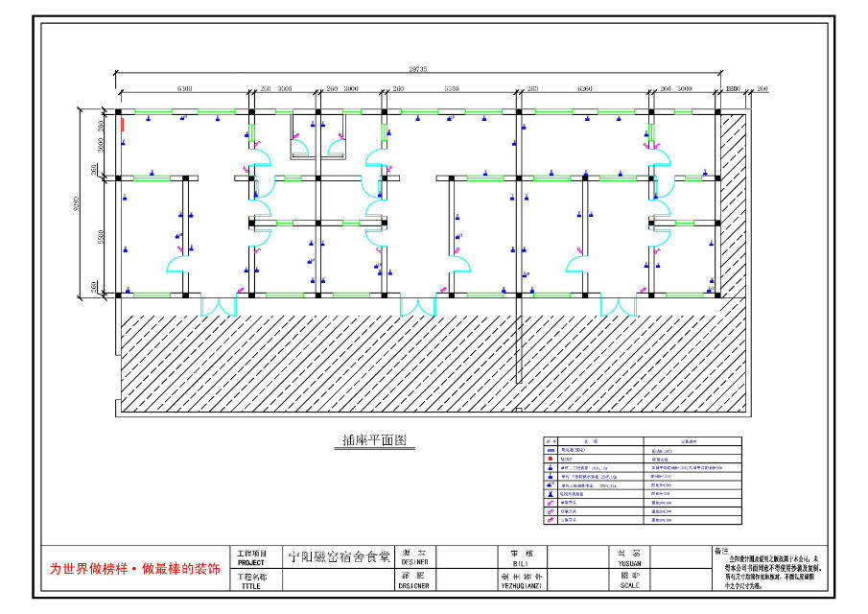Click the 6300 dimension at top left
Viewport: 868px width, 614px height.
click(x=185, y=88)
